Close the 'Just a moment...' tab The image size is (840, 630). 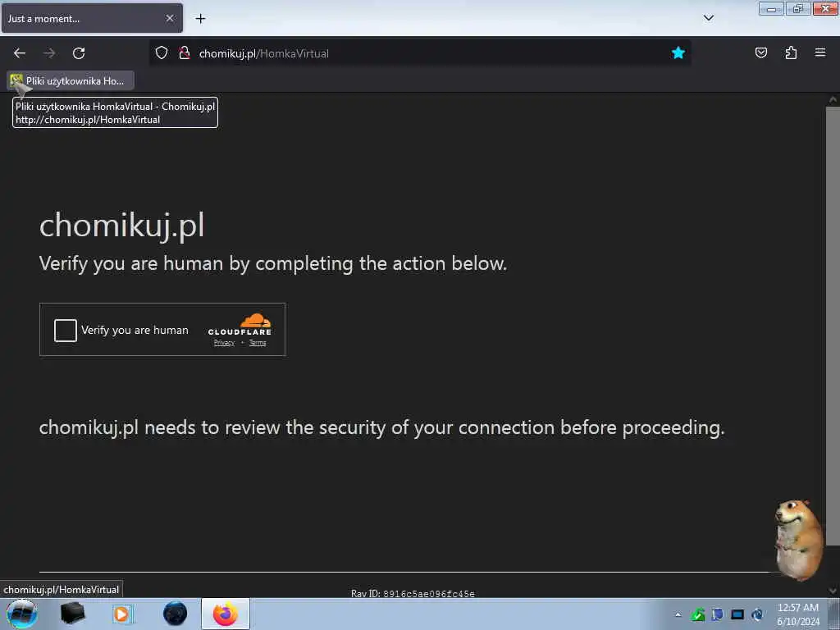[x=170, y=18]
